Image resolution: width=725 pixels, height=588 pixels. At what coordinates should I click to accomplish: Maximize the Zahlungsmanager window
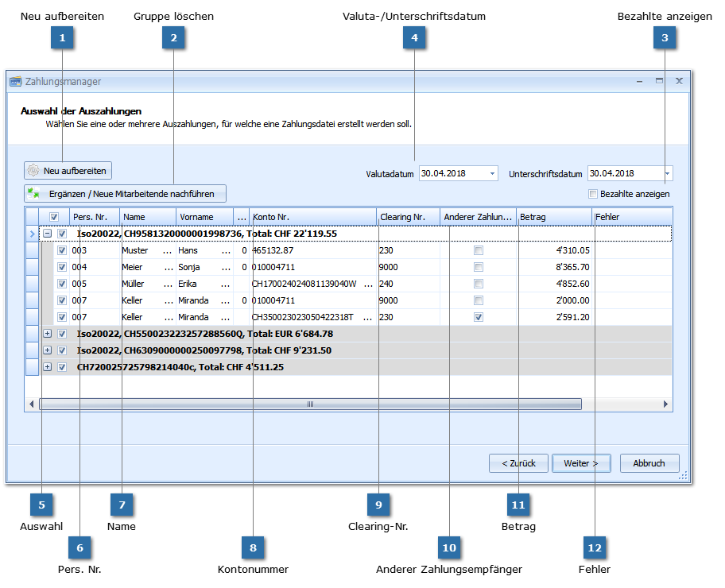pyautogui.click(x=659, y=81)
